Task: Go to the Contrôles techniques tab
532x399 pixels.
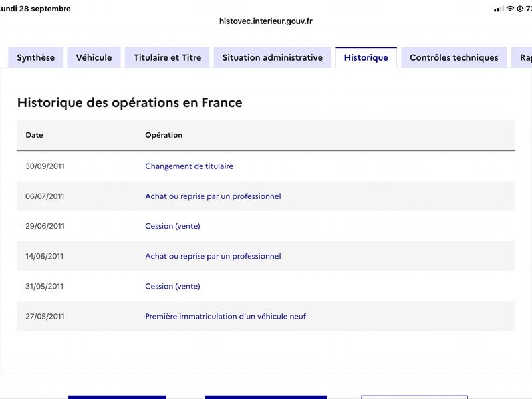Action: (454, 57)
